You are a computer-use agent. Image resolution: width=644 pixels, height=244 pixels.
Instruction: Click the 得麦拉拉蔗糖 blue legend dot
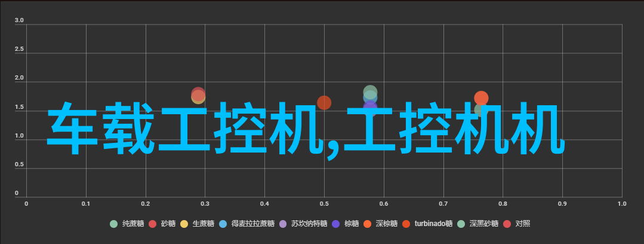223,224
